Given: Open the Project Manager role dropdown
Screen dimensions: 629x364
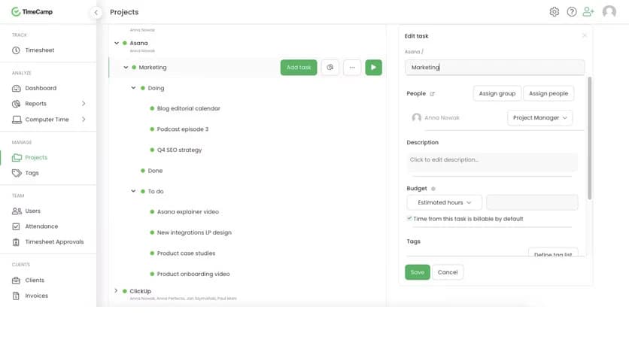Looking at the screenshot, I should point(540,118).
